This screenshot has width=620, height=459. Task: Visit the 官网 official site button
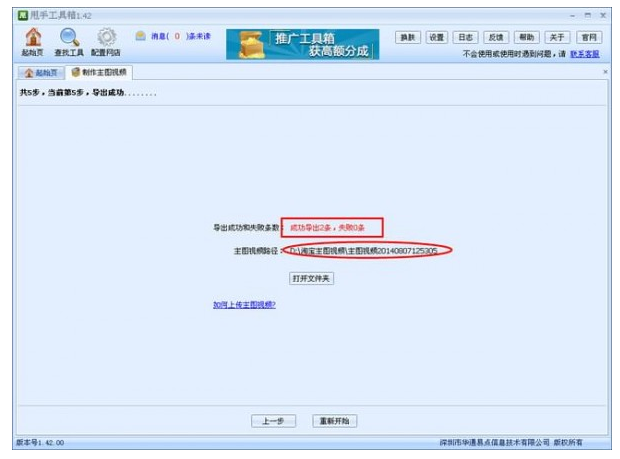589,37
